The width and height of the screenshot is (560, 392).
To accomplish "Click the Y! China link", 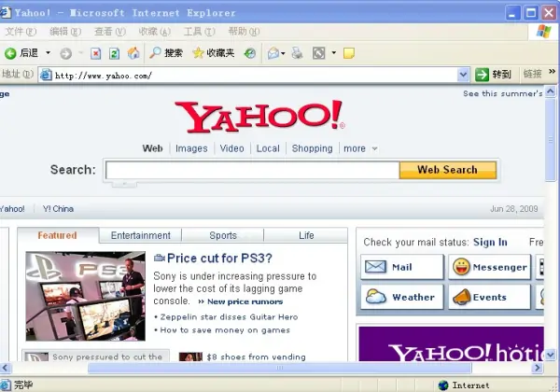I will click(x=58, y=209).
